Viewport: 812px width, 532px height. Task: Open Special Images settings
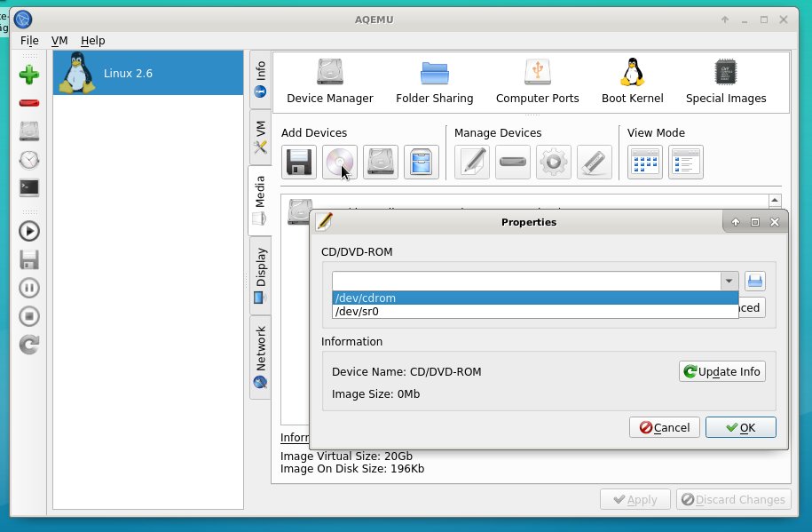click(x=725, y=82)
